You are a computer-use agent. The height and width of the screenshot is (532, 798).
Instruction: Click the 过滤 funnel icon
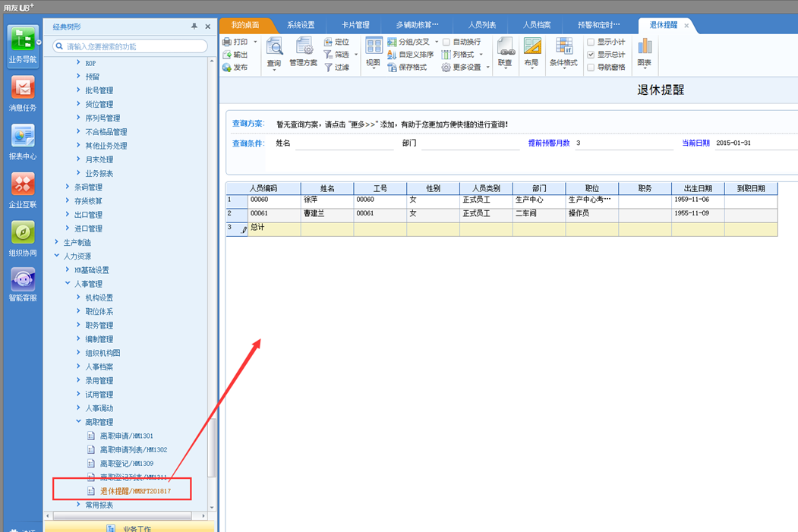pos(328,67)
